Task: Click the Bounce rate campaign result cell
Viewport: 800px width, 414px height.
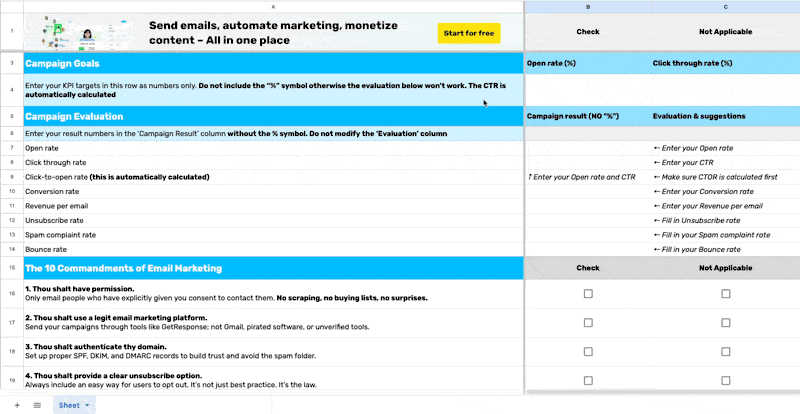Action: pyautogui.click(x=587, y=249)
